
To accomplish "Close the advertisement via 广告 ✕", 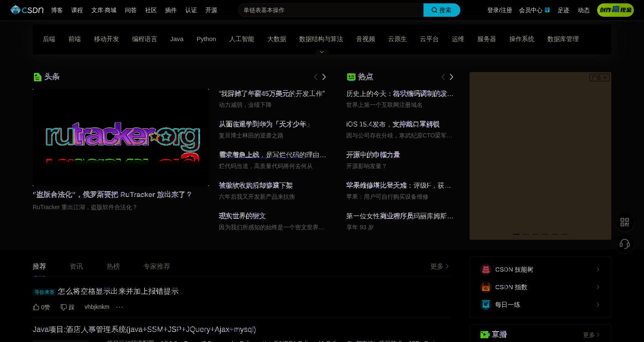I will tap(600, 78).
